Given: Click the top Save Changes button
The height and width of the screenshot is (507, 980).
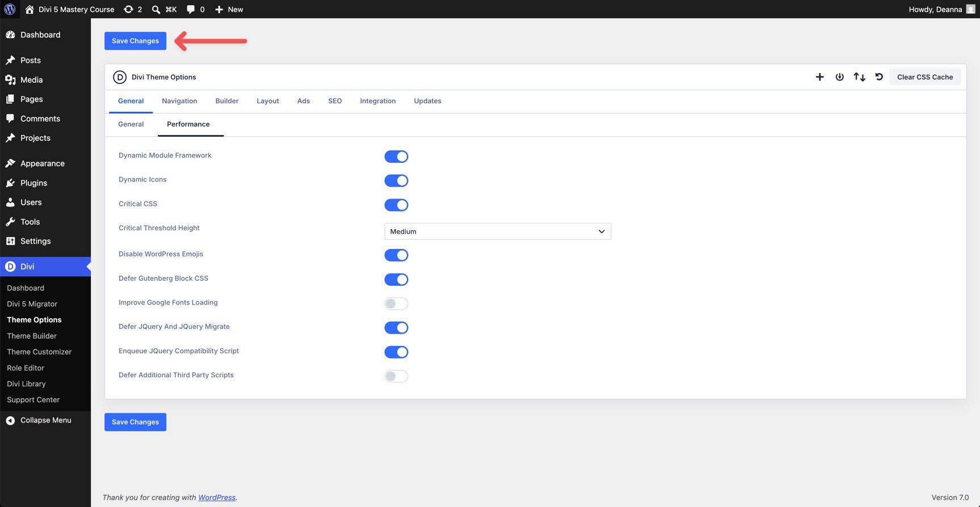Looking at the screenshot, I should pos(135,41).
